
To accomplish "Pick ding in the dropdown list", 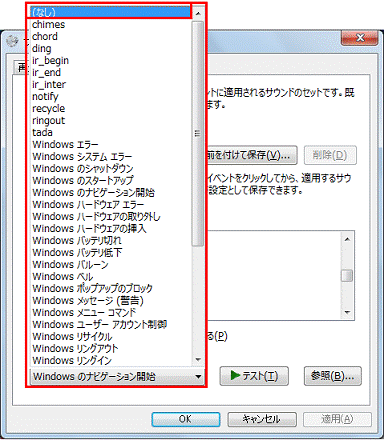I will coord(111,48).
